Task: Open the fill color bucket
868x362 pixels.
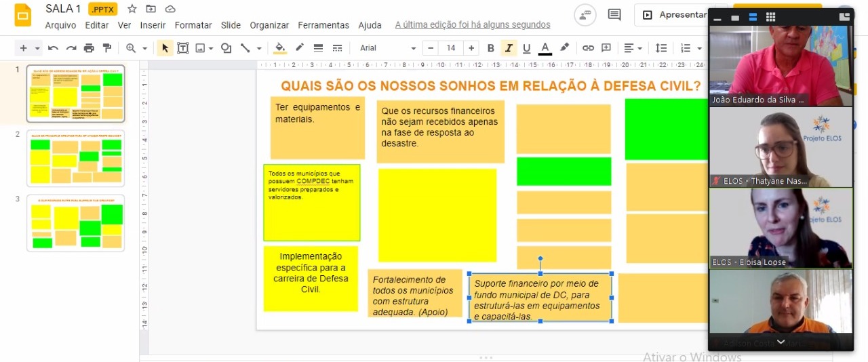Action: [x=280, y=48]
